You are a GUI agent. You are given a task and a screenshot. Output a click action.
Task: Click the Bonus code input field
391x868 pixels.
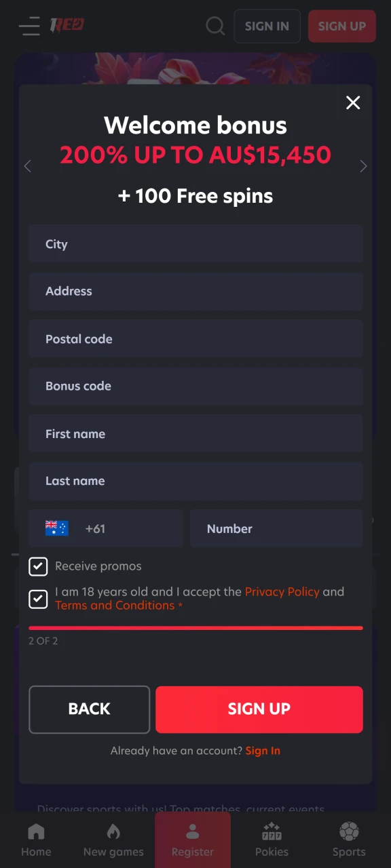[x=195, y=386]
